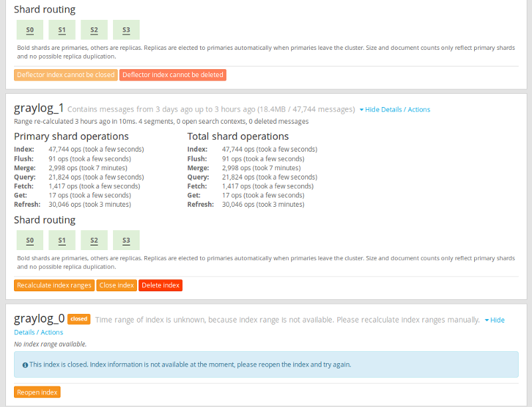Click shard S0 under graylog_1 Shard routing
This screenshot has height=407, width=532.
click(x=30, y=240)
